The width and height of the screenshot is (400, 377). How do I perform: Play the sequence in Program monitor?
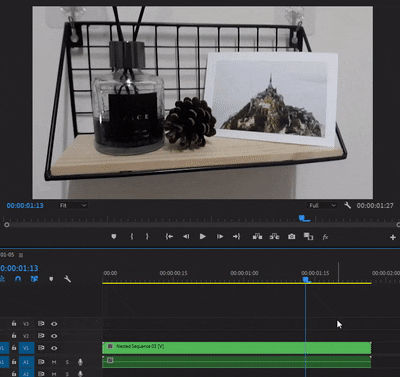[x=202, y=236]
